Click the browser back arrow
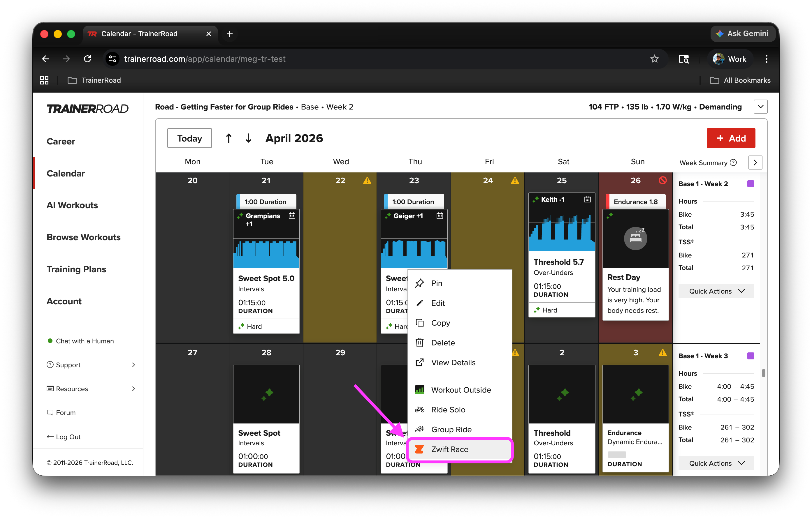This screenshot has height=519, width=812. [x=45, y=59]
